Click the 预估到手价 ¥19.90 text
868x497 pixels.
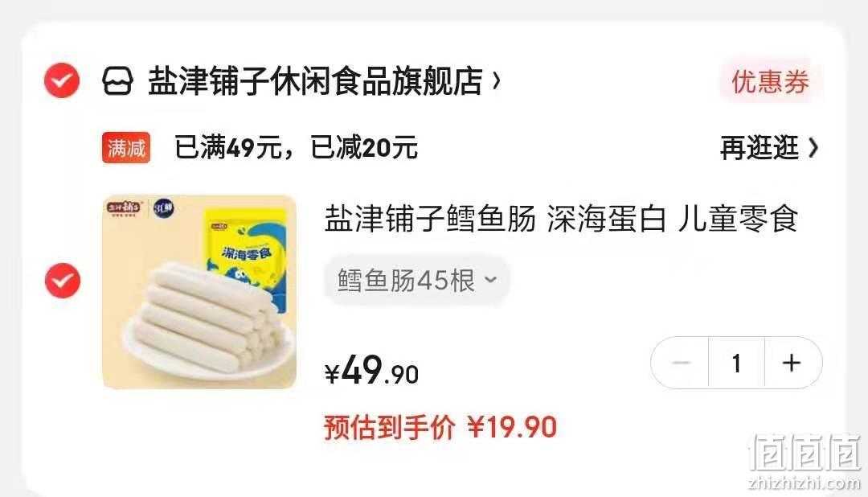440,427
